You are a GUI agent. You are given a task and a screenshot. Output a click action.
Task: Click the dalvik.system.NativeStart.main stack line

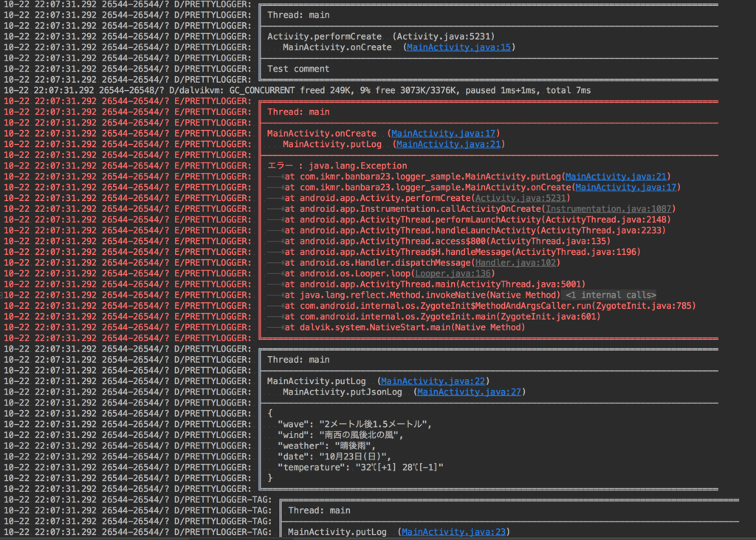[x=405, y=327]
